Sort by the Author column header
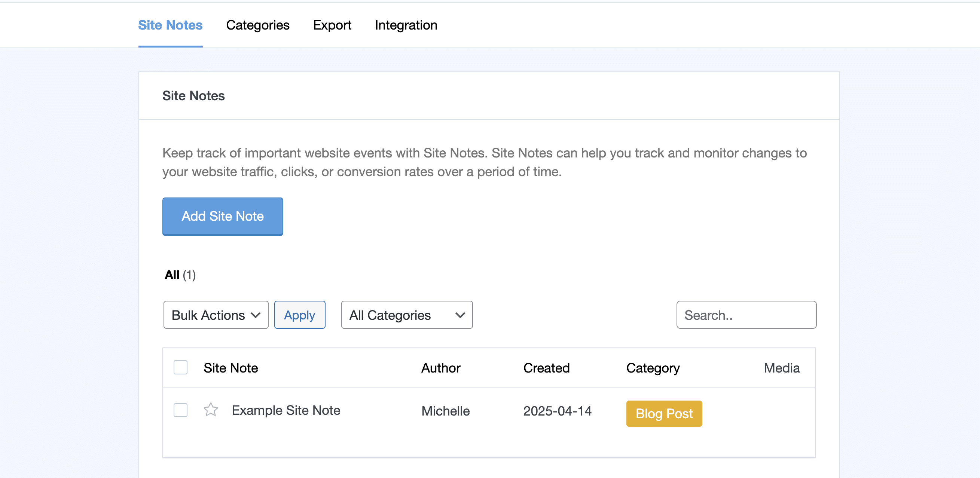The height and width of the screenshot is (478, 980). pos(440,368)
